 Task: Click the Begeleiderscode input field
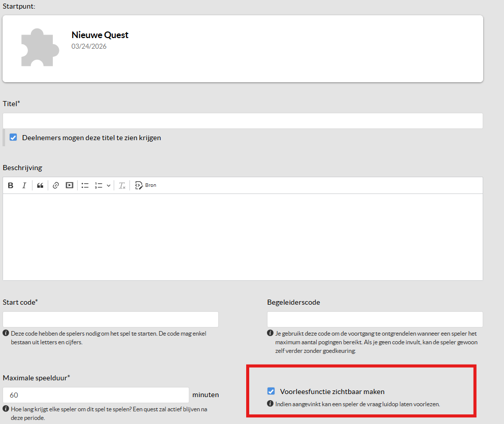[x=375, y=319]
